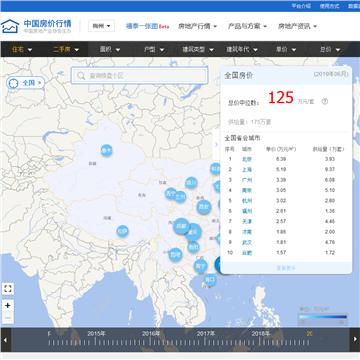Click the 全国 locate button
360x360 pixels.
pyautogui.click(x=26, y=83)
